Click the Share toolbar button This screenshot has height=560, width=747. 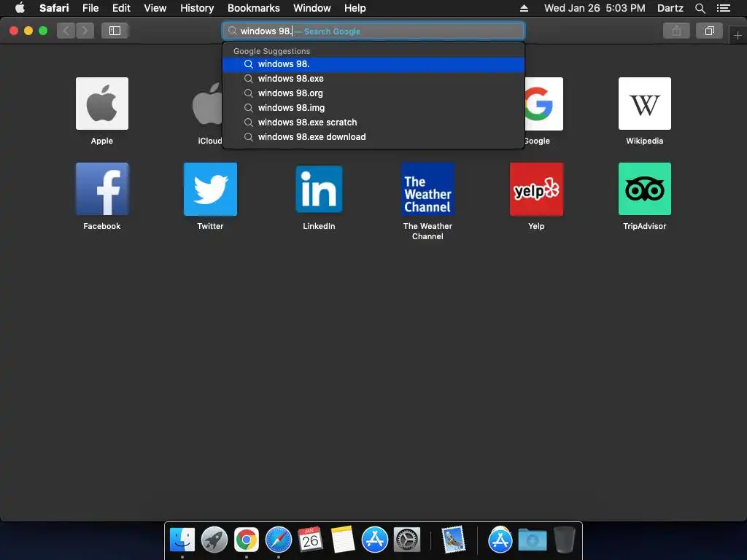coord(676,31)
